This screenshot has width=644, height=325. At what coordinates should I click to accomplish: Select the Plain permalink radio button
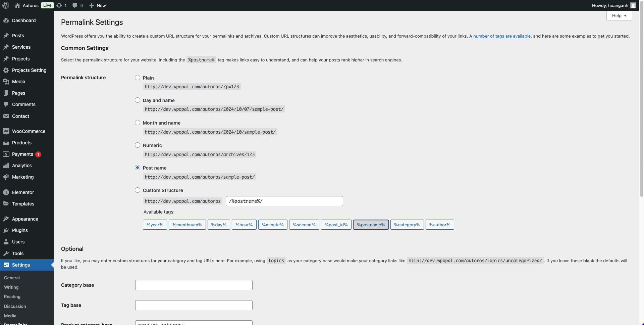coord(138,78)
